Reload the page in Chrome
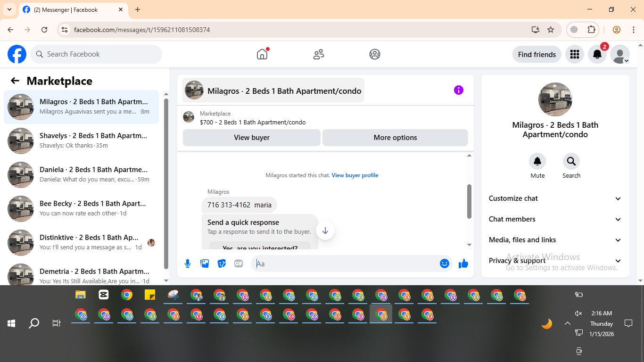644x362 pixels. 44,30
